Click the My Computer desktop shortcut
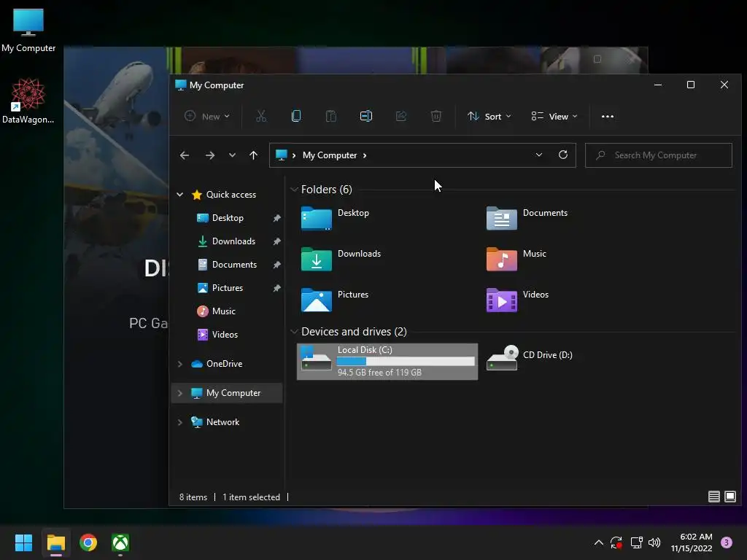The width and height of the screenshot is (747, 560). (28, 31)
